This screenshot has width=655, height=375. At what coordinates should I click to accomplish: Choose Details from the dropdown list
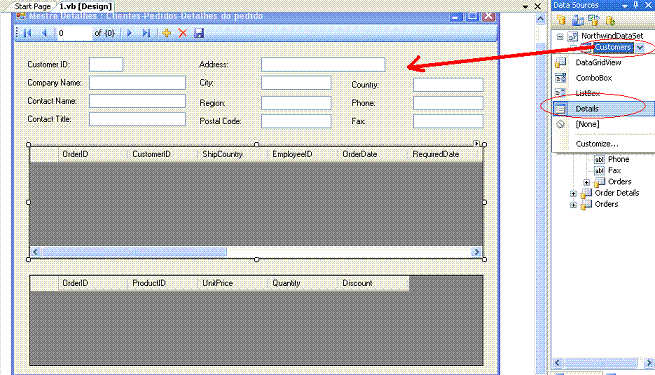coord(603,109)
